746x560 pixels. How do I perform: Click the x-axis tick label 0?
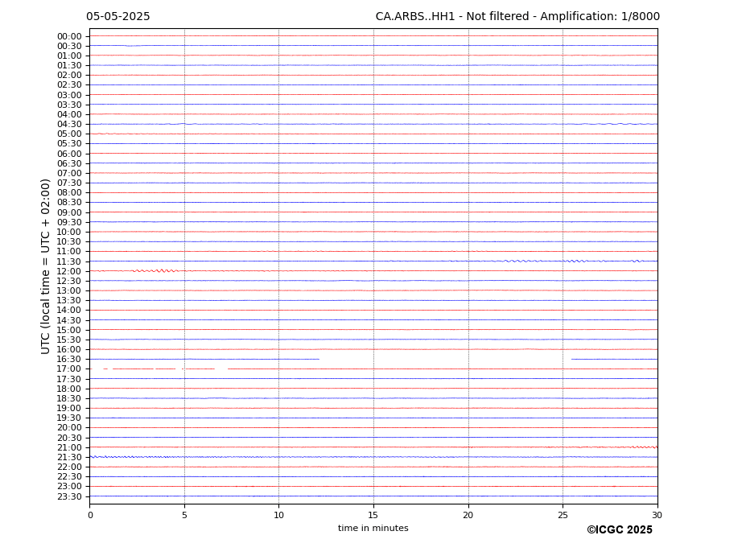[90, 515]
